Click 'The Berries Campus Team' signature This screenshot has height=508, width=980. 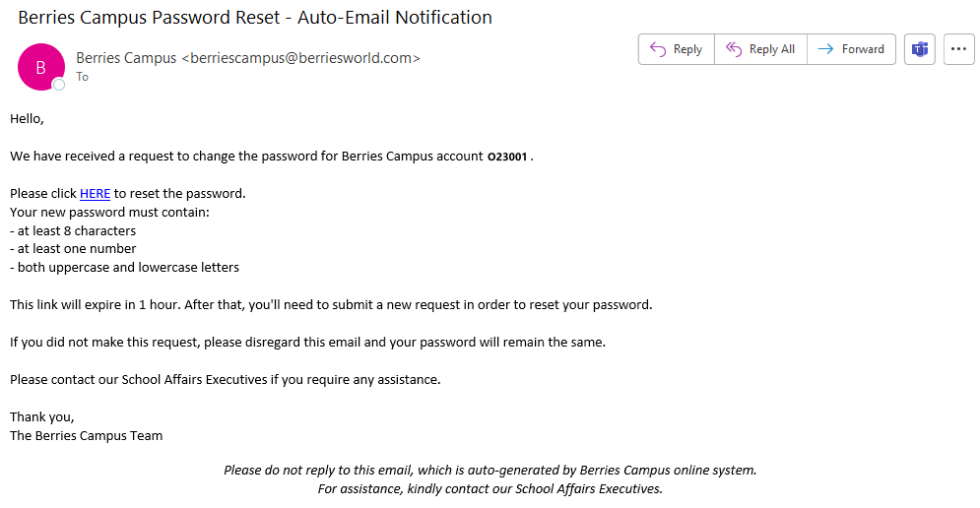point(87,435)
